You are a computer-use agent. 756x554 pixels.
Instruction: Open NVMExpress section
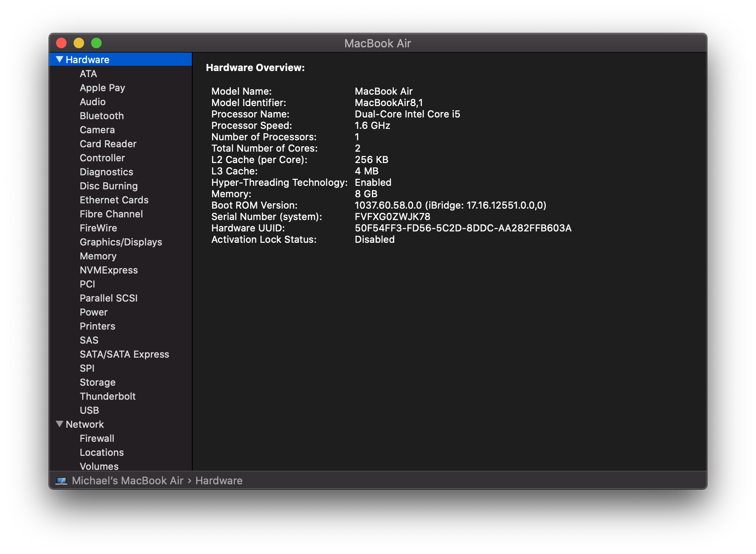(x=109, y=270)
